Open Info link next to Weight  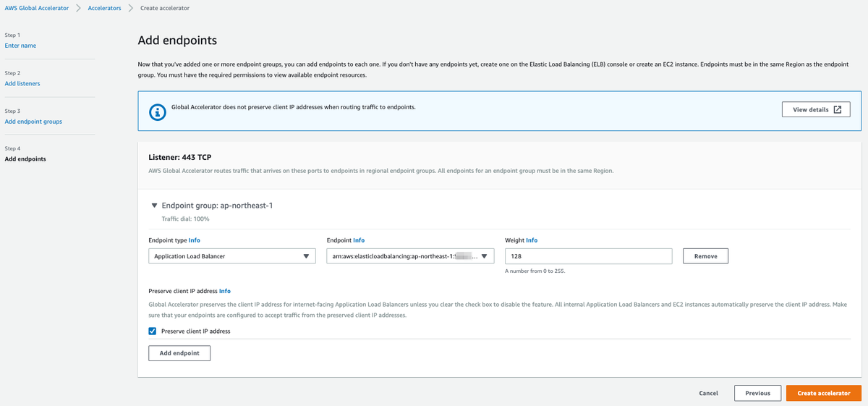point(532,240)
